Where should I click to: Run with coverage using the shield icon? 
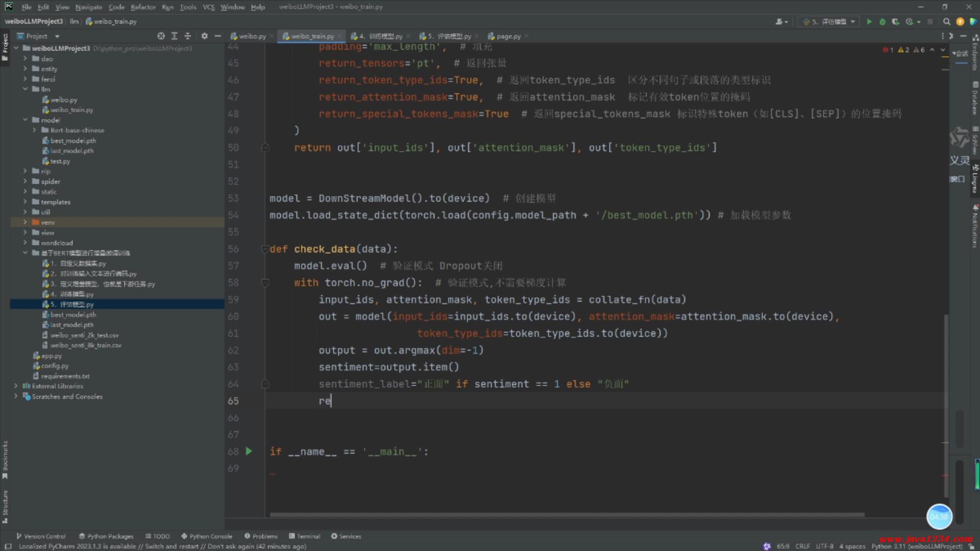click(x=895, y=22)
